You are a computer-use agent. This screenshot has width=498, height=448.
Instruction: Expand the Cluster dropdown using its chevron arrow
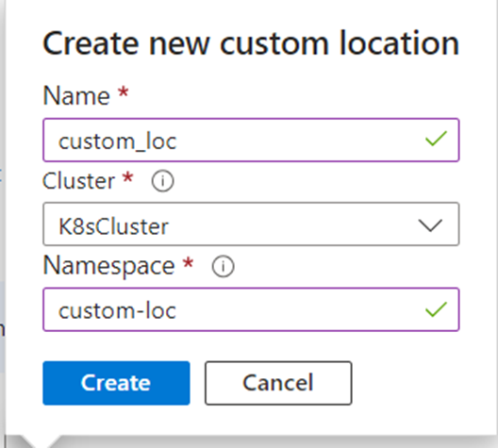point(430,225)
